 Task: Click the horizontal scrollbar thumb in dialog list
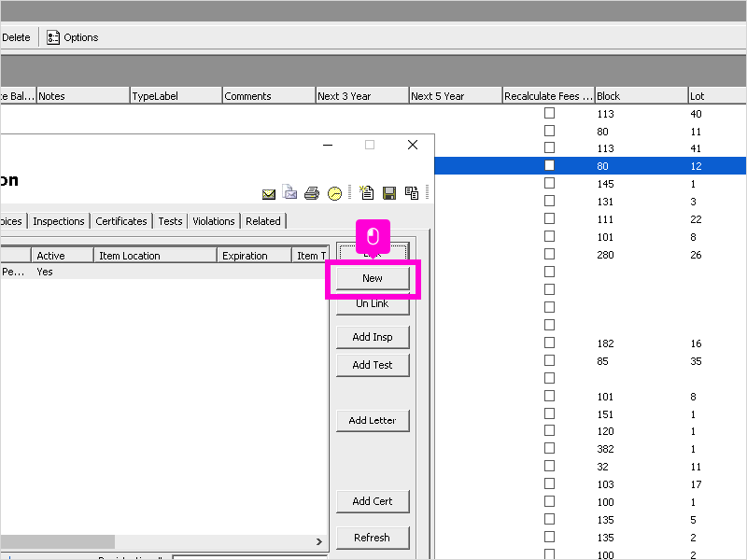58,542
